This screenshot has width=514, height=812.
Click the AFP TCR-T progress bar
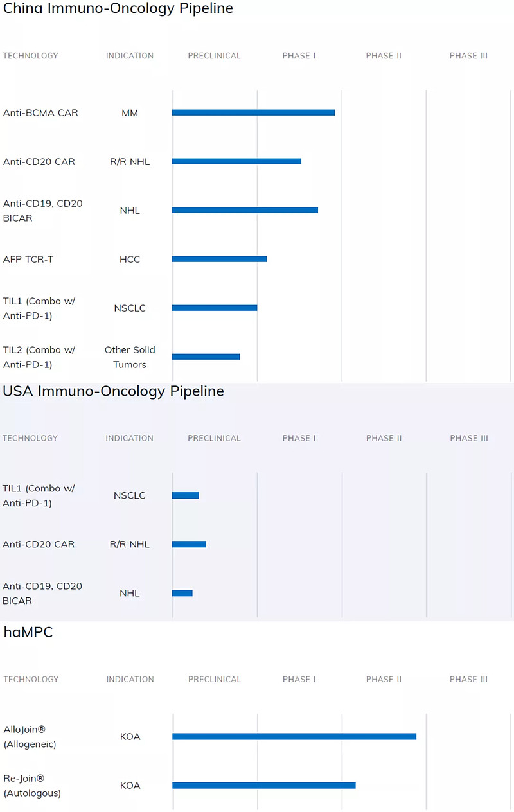coord(219,260)
